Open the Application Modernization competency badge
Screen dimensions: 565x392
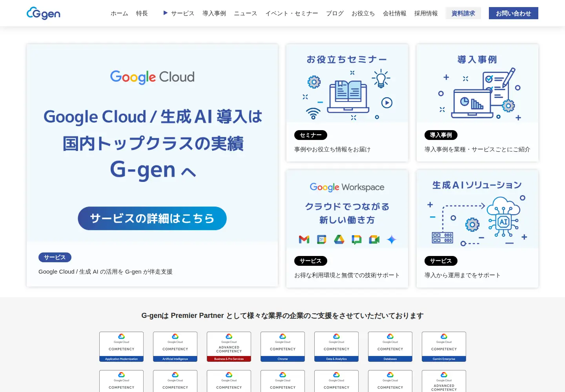pyautogui.click(x=121, y=347)
